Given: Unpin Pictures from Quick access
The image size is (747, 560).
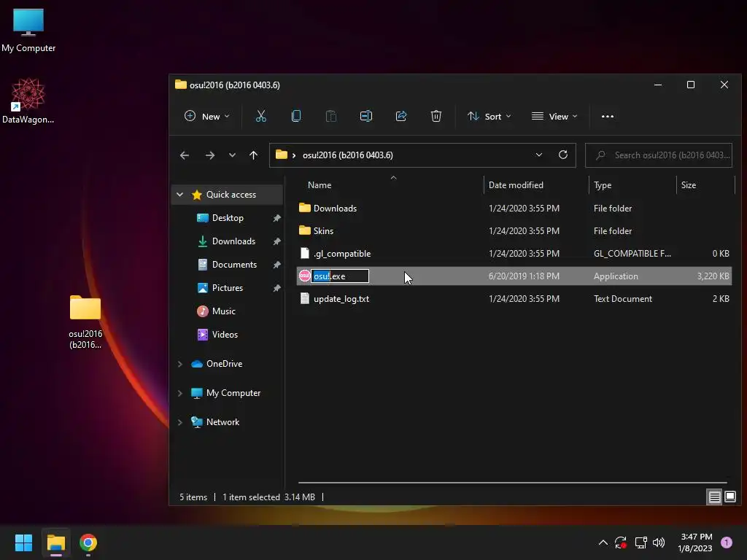Looking at the screenshot, I should coord(276,288).
